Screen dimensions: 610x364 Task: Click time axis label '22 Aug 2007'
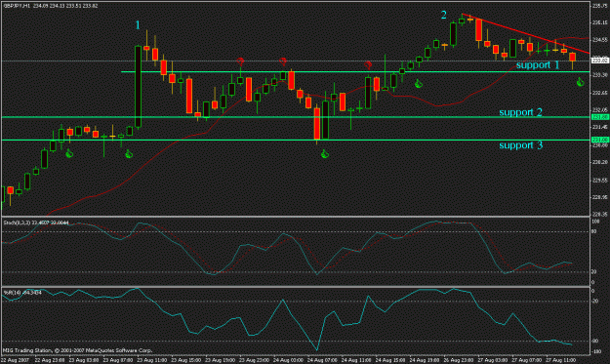point(14,360)
